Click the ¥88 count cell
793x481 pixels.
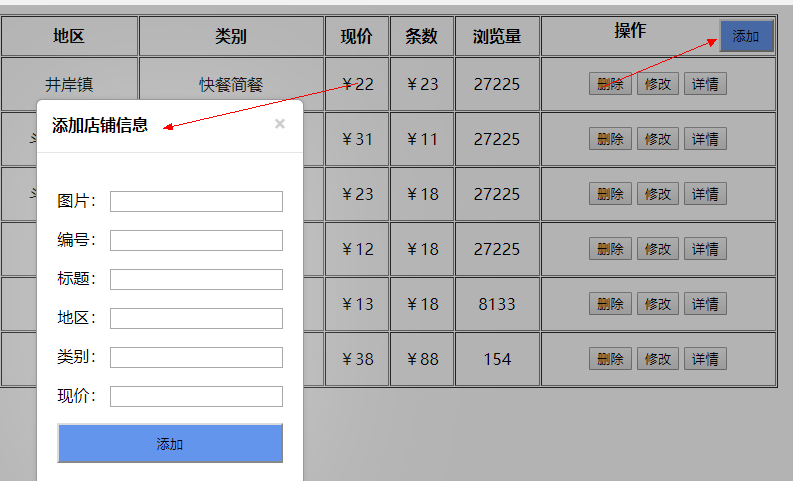click(x=421, y=359)
